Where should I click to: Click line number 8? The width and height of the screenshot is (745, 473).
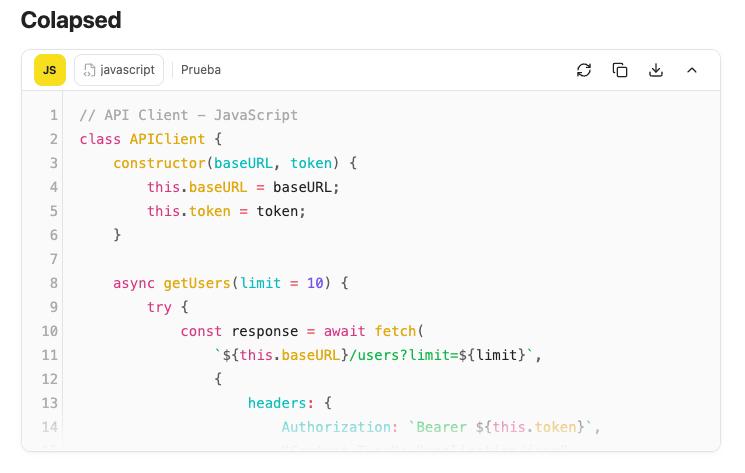tap(54, 283)
